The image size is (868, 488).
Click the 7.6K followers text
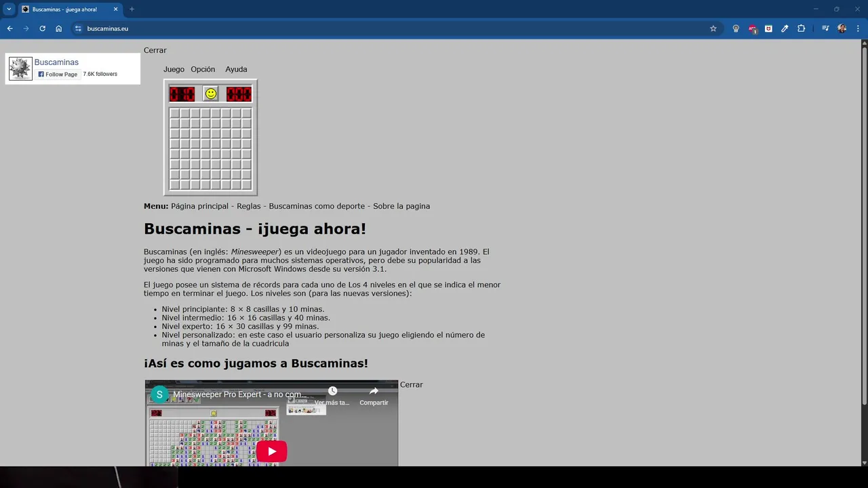pos(100,74)
